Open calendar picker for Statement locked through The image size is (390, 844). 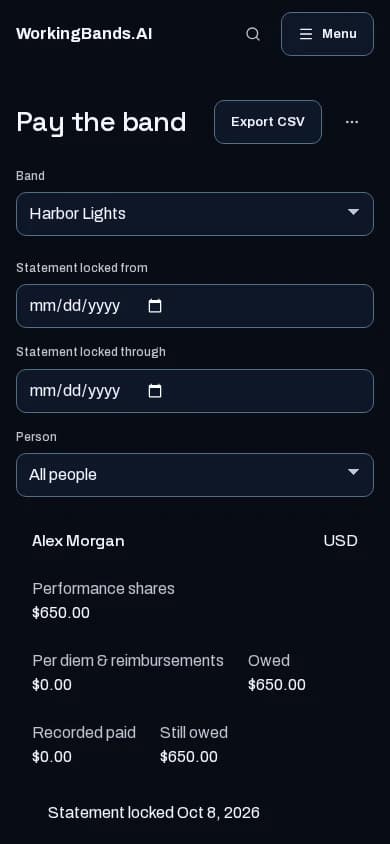tap(155, 391)
